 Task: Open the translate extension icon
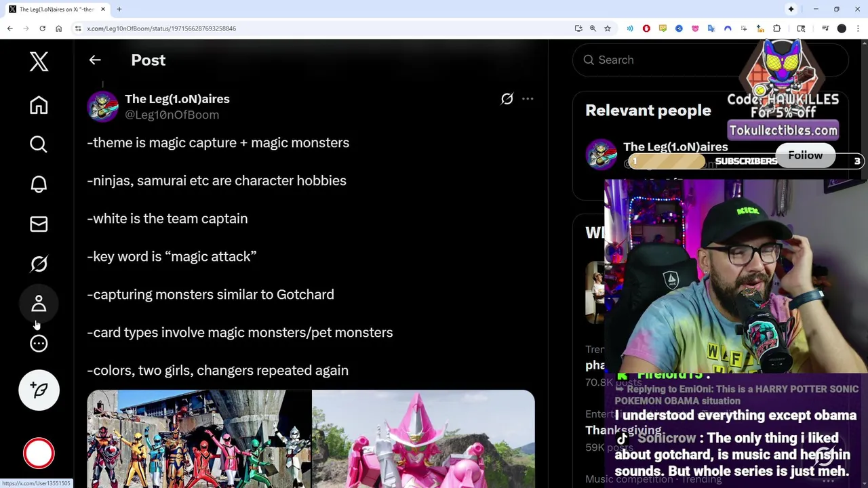(x=711, y=28)
